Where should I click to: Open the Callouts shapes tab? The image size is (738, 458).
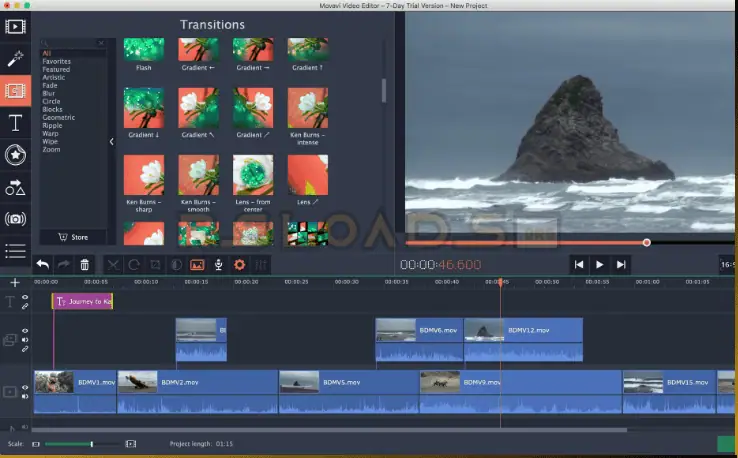coord(15,187)
